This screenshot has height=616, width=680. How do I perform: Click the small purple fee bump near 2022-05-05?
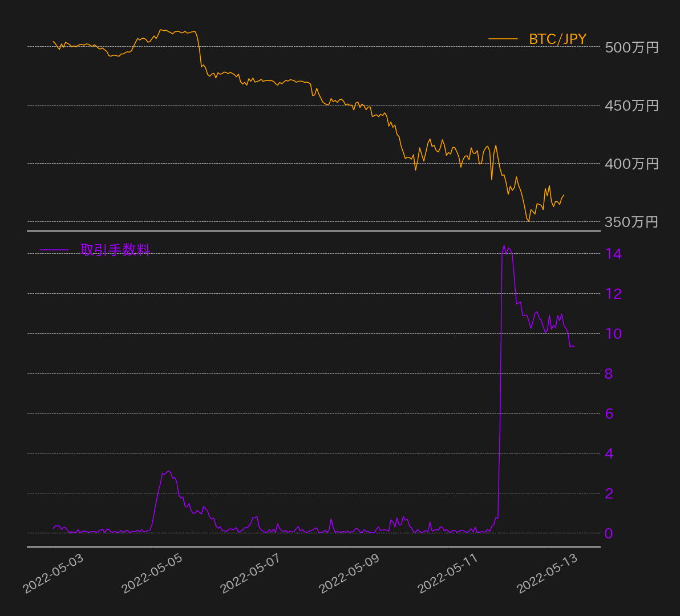tap(168, 472)
